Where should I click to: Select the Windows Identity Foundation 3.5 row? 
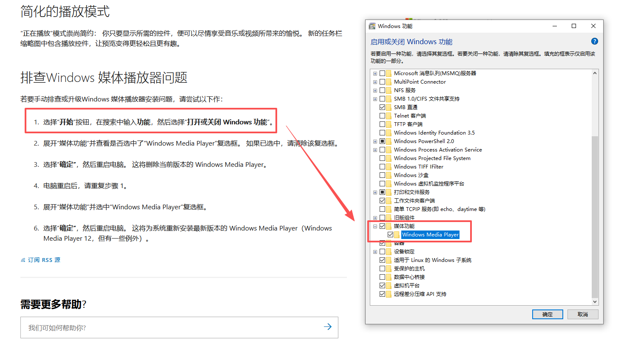[x=434, y=133]
